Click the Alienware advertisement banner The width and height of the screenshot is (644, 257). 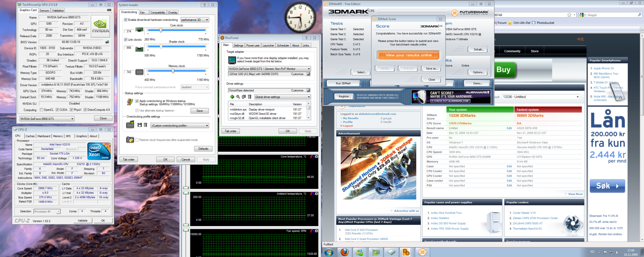[x=451, y=97]
